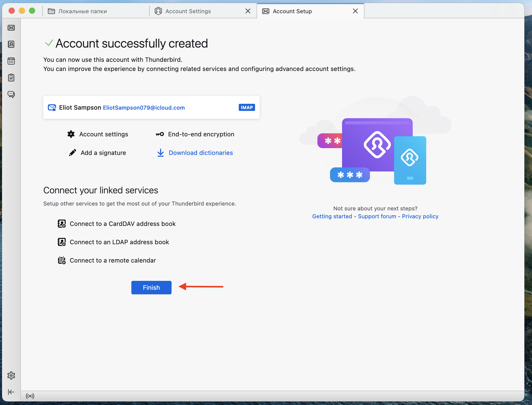Open the Calendar sidebar icon

point(11,61)
